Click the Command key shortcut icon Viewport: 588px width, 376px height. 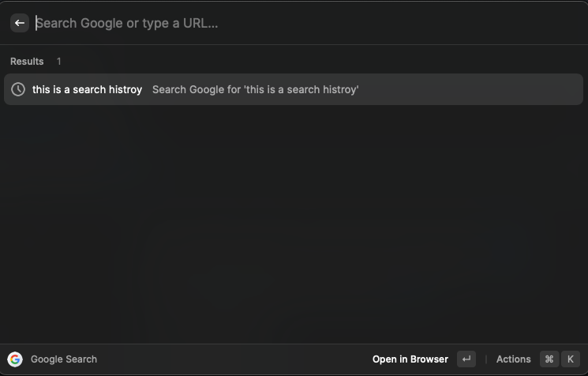click(x=549, y=359)
